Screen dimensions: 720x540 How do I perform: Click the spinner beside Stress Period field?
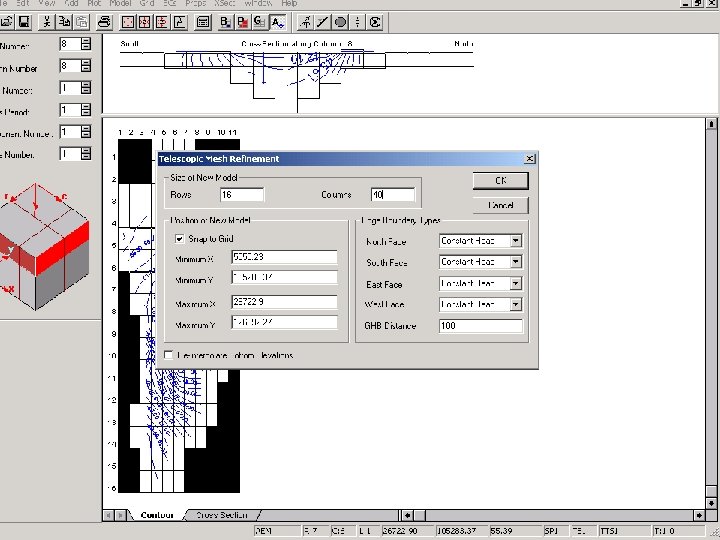coord(86,110)
